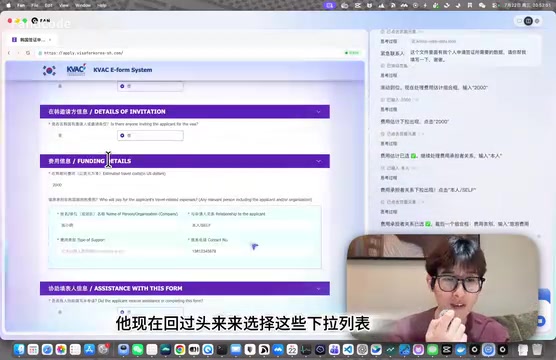Select the left radio option under Details of Invitation

coord(60,135)
